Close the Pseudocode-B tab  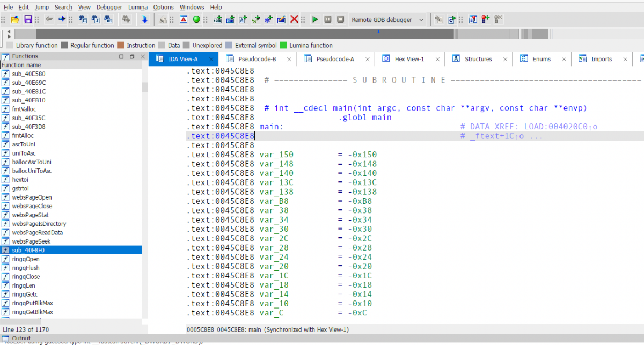pyautogui.click(x=289, y=60)
